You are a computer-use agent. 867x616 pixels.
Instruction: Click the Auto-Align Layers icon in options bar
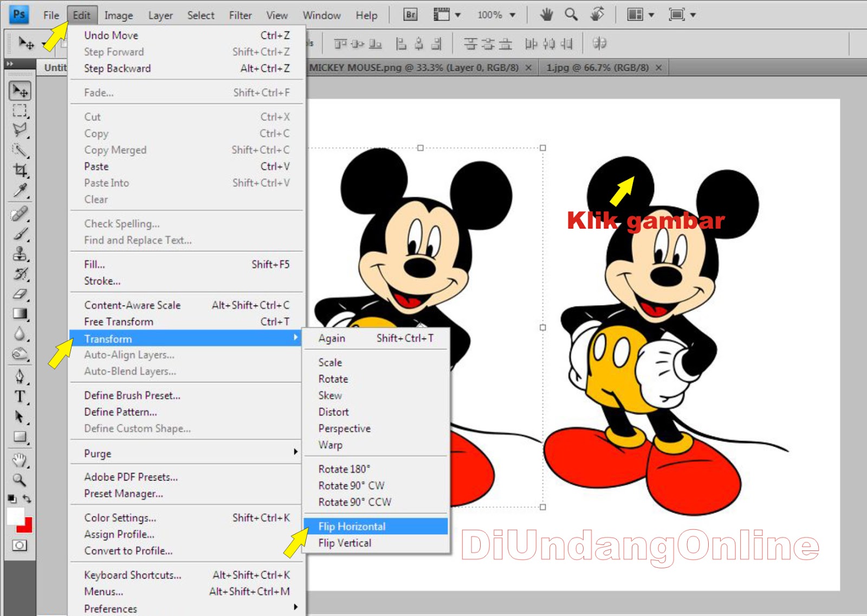pos(599,43)
